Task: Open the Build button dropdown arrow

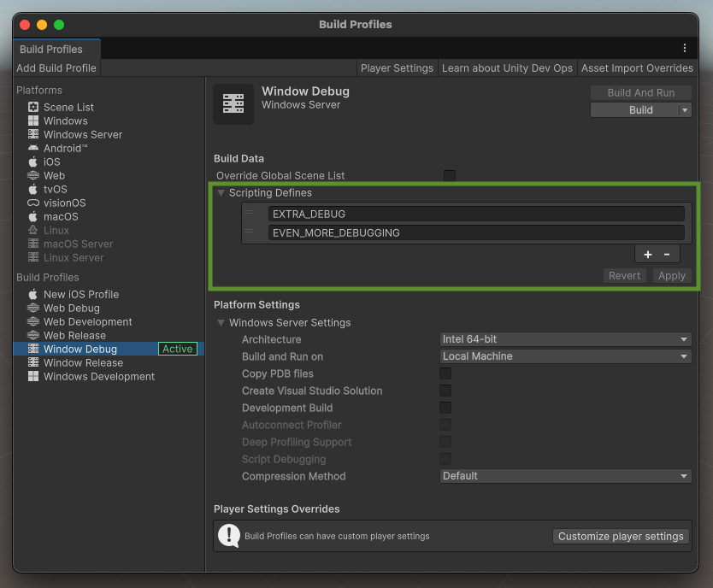Action: [685, 110]
